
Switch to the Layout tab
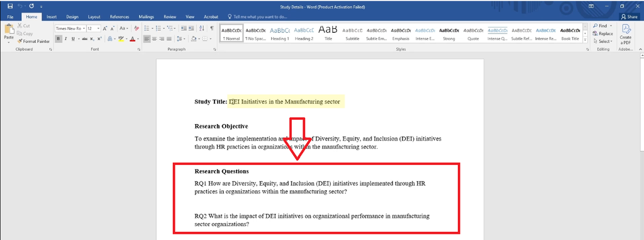point(94,17)
